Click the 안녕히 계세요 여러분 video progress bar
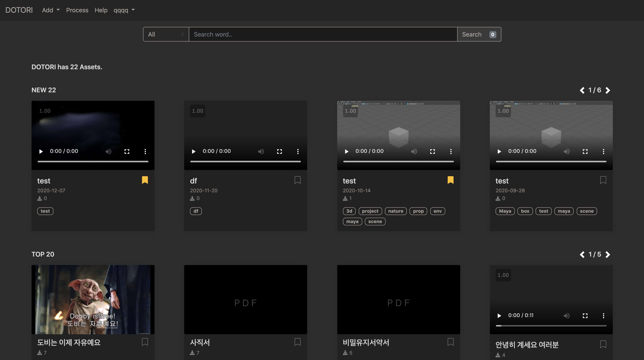644x360 pixels. click(x=551, y=326)
